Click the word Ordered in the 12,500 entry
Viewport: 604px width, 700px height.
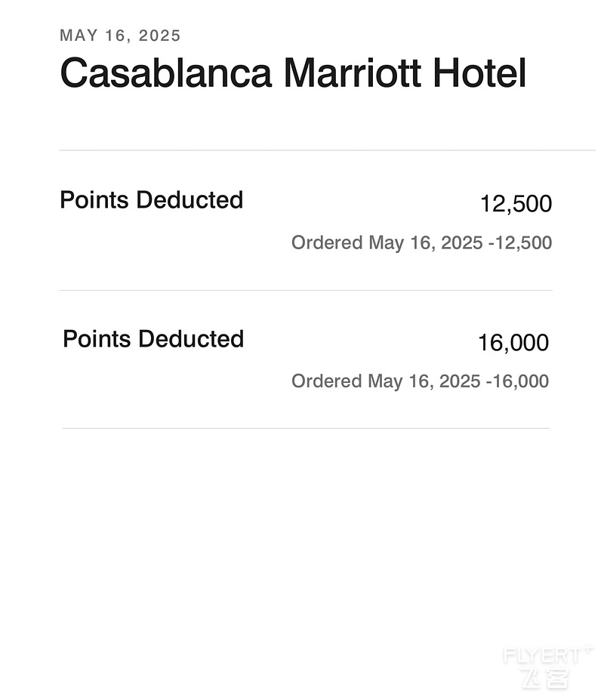(x=327, y=242)
